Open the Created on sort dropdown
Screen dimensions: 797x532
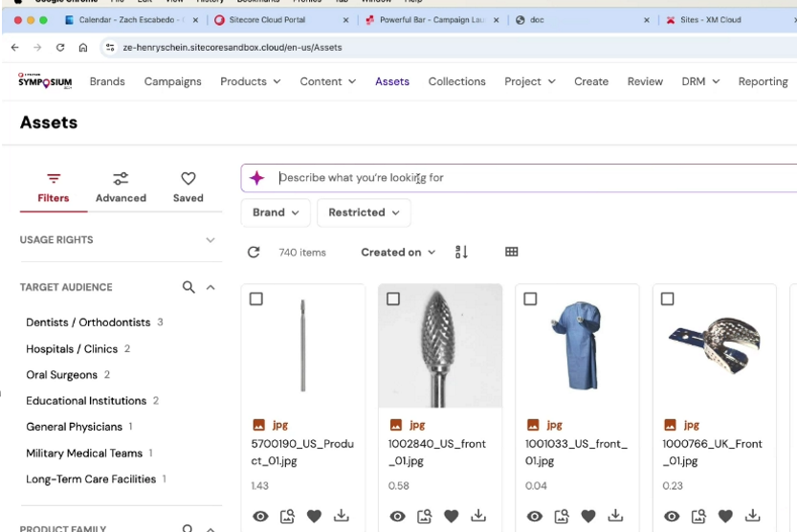coord(398,252)
